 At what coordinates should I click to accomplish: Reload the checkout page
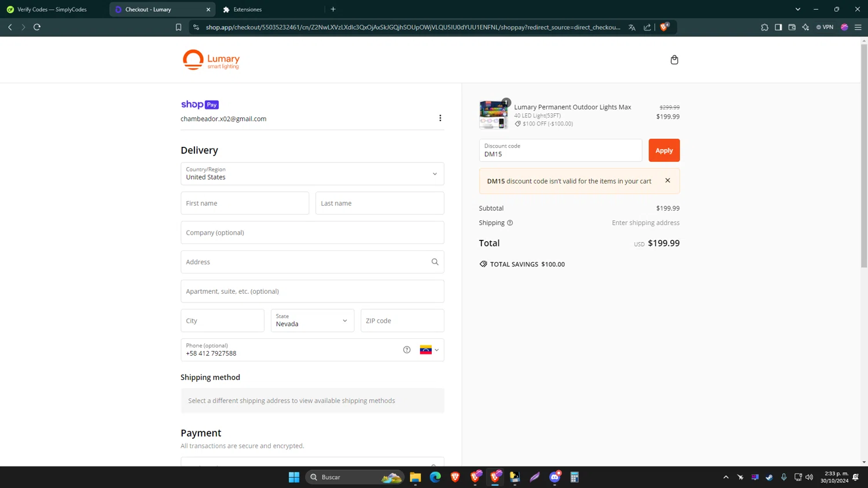(x=37, y=27)
